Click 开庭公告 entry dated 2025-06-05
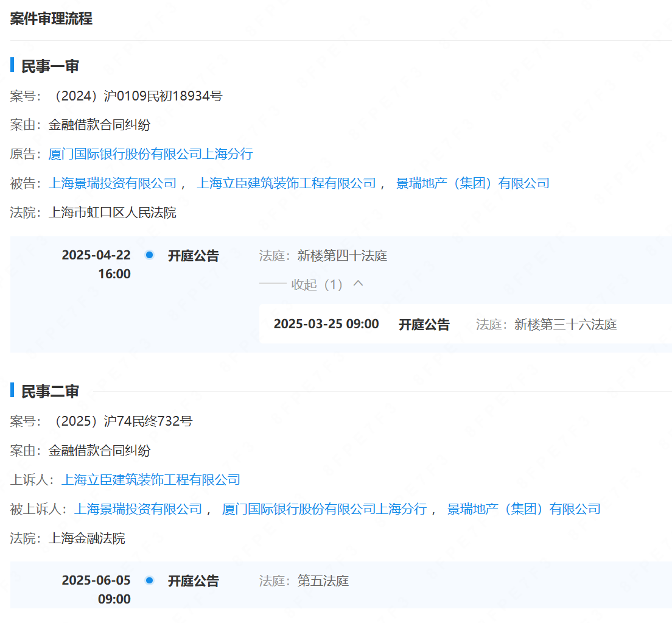The image size is (672, 623). pos(194,581)
